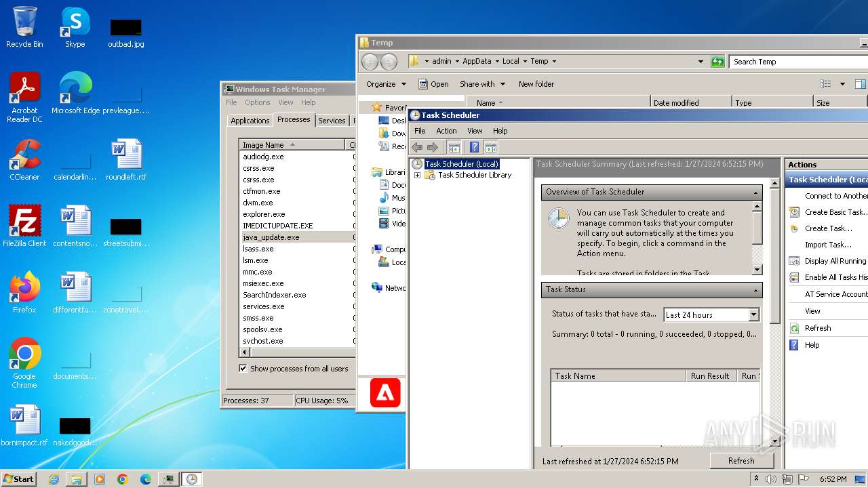Collapse Task Status section

[x=755, y=290]
